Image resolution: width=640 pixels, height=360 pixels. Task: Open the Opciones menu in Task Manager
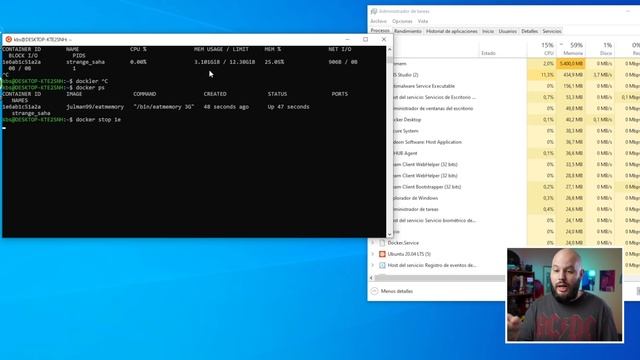(x=402, y=21)
